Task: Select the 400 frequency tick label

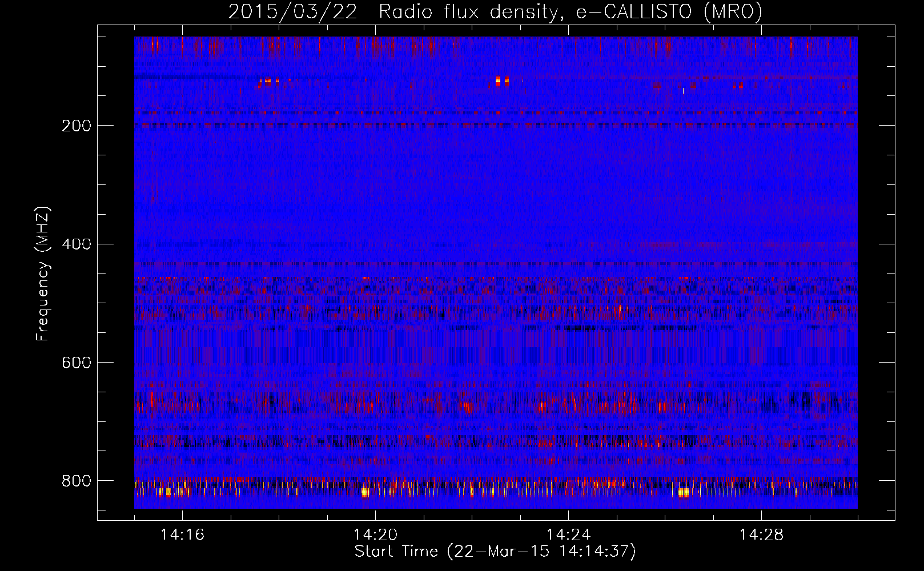Action: [x=77, y=244]
